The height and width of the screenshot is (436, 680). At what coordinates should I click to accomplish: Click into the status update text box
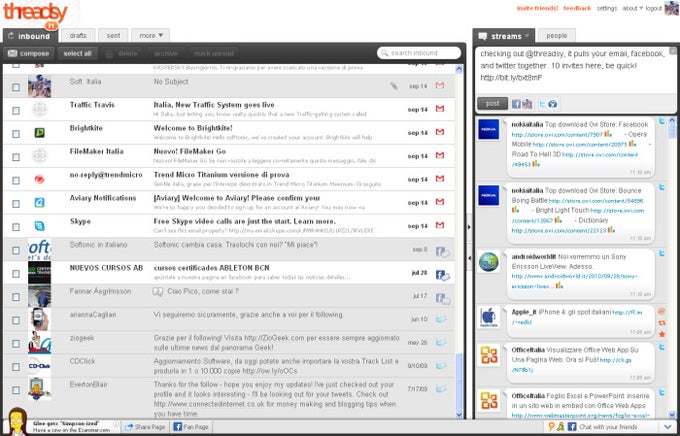point(572,69)
